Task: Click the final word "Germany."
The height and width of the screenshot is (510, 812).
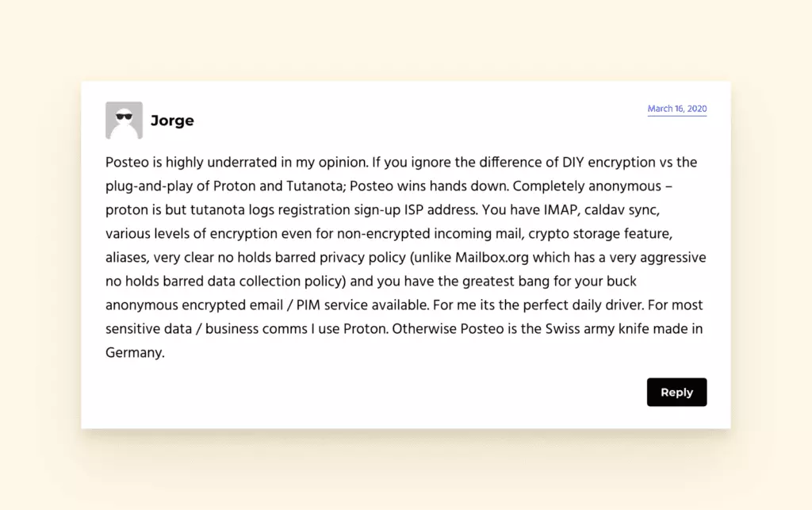Action: point(135,353)
